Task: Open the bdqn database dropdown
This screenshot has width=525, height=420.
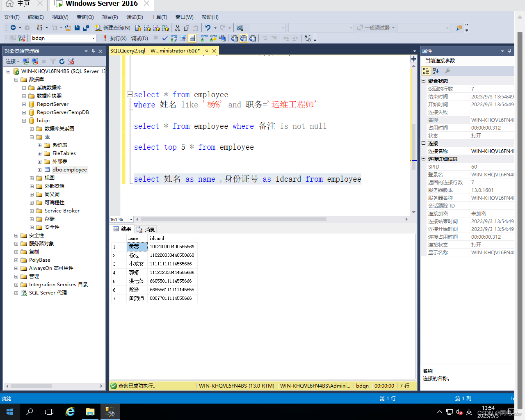Action: pyautogui.click(x=94, y=38)
